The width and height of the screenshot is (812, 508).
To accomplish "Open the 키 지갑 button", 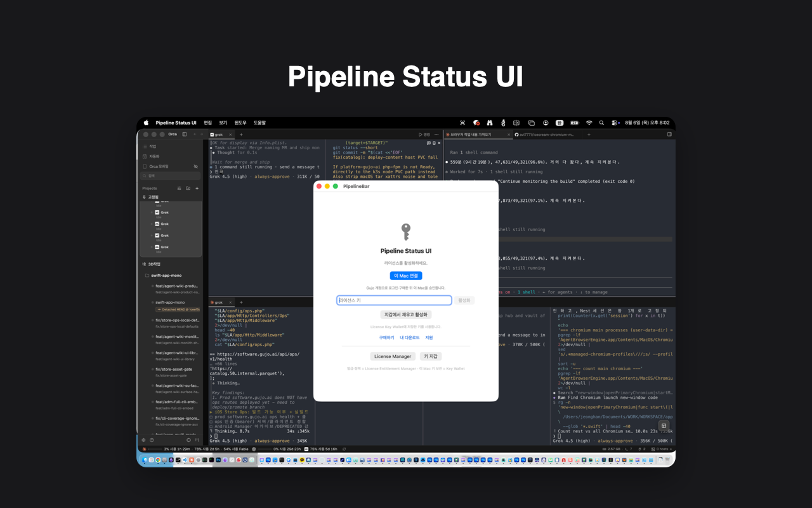I will point(431,356).
